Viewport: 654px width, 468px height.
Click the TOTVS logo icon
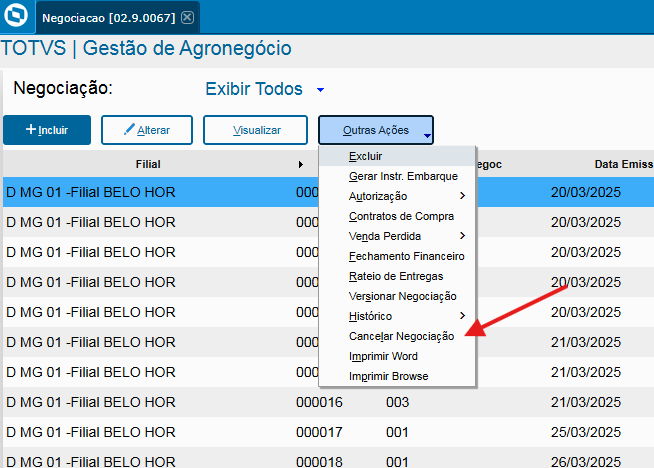(16, 15)
